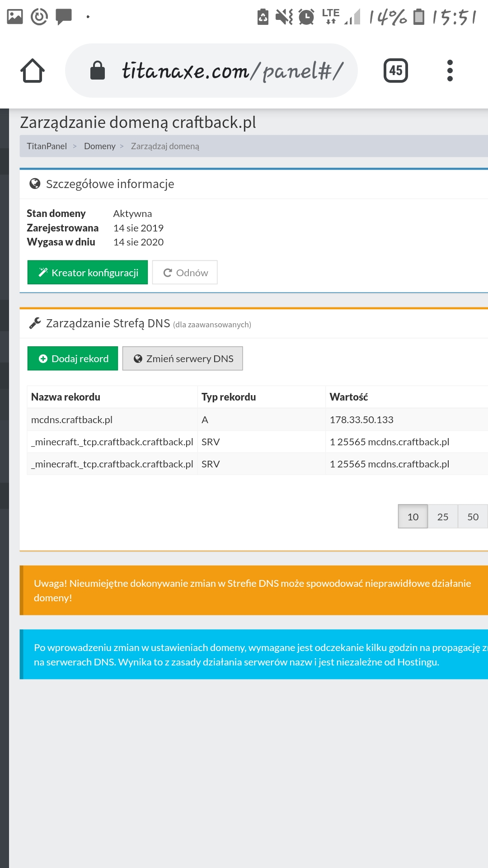Viewport: 488px width, 868px height.
Task: Sort by the Typ rekordu column header
Action: click(229, 397)
